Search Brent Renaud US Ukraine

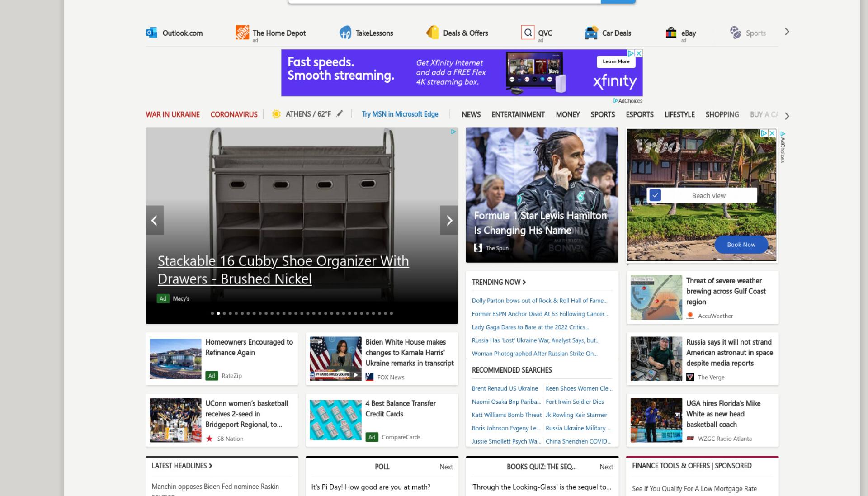click(505, 388)
